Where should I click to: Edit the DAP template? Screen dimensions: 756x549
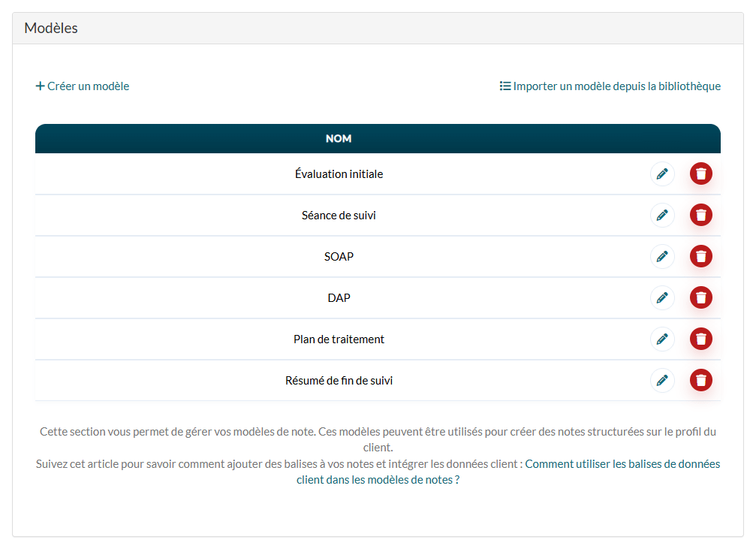coord(662,297)
